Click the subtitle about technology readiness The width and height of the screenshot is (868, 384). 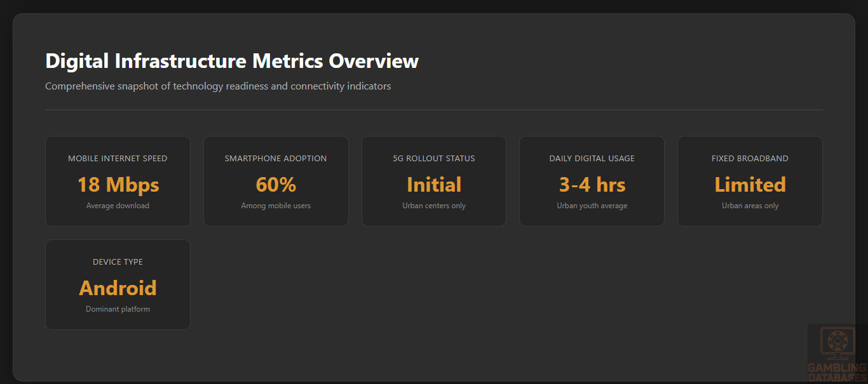(218, 86)
